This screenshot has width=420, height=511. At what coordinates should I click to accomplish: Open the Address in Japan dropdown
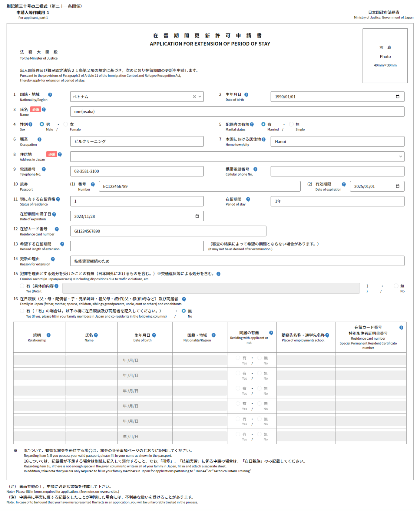[x=400, y=157]
